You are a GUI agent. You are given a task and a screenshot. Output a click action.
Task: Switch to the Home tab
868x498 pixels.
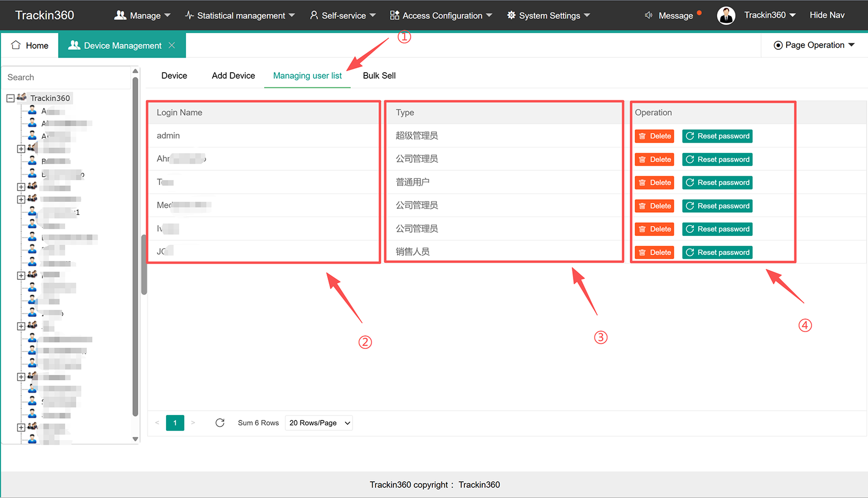[x=30, y=46]
